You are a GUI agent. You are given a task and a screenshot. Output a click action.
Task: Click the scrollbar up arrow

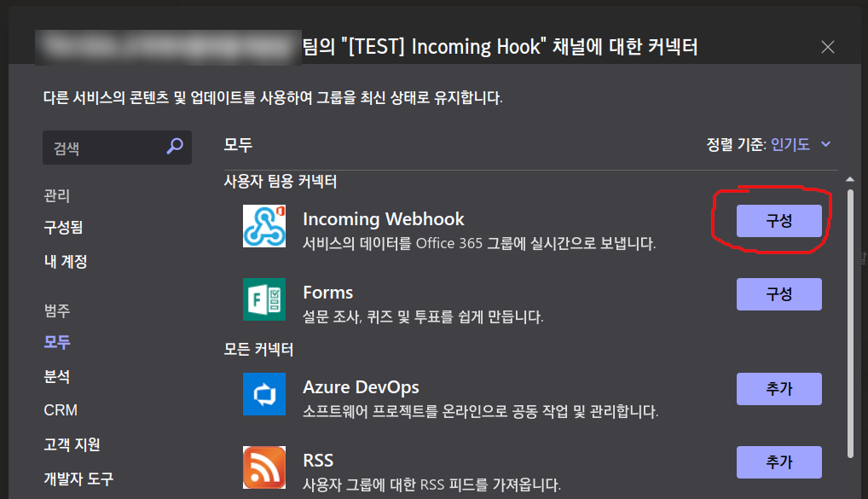pos(850,179)
